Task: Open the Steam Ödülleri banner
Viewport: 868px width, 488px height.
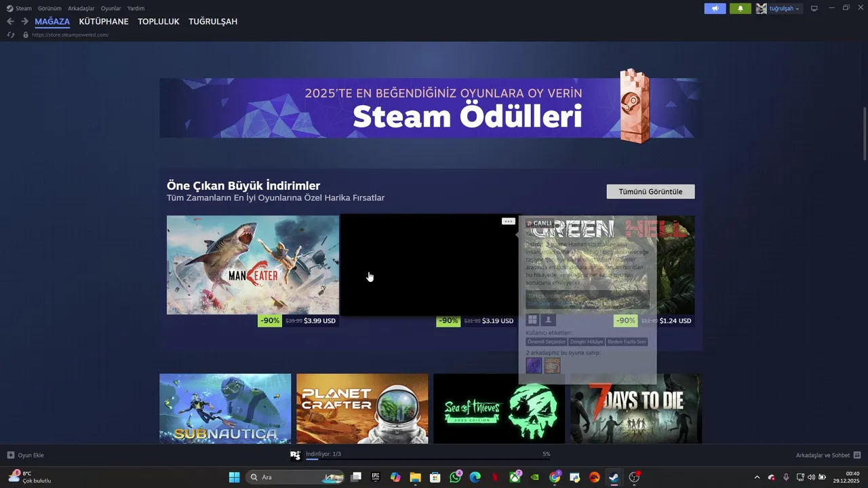Action: point(431,108)
